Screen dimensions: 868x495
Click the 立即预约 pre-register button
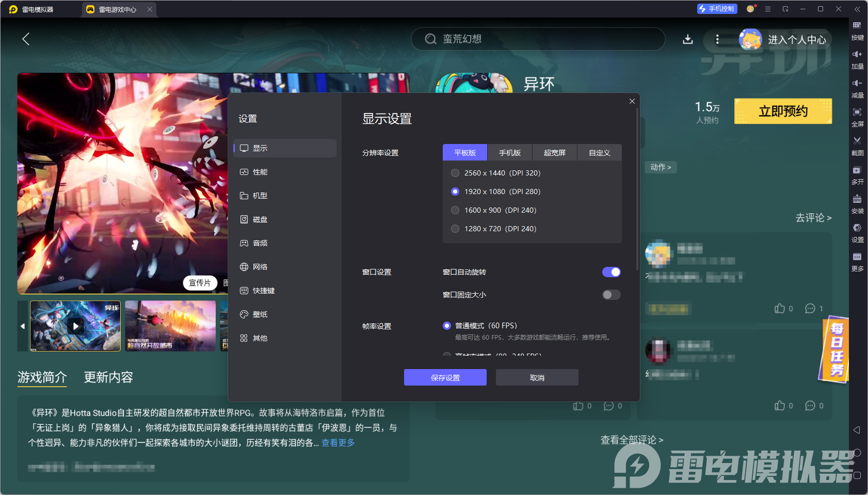pos(782,111)
